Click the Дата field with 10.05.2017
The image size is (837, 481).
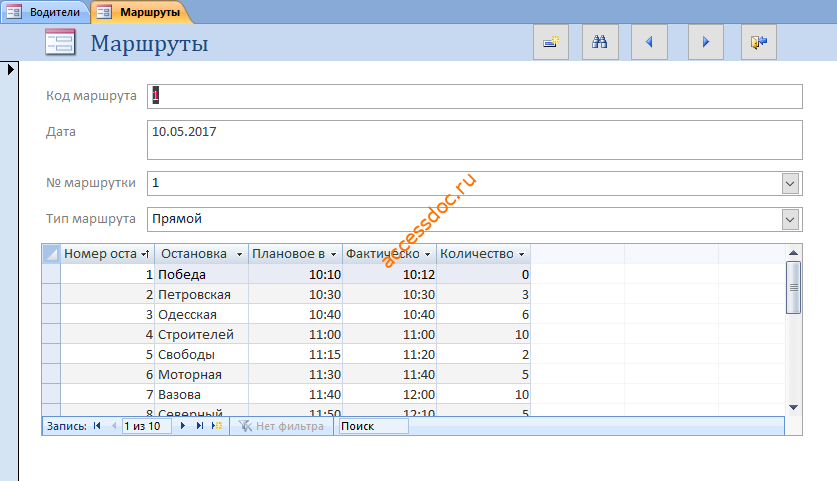[x=475, y=140]
